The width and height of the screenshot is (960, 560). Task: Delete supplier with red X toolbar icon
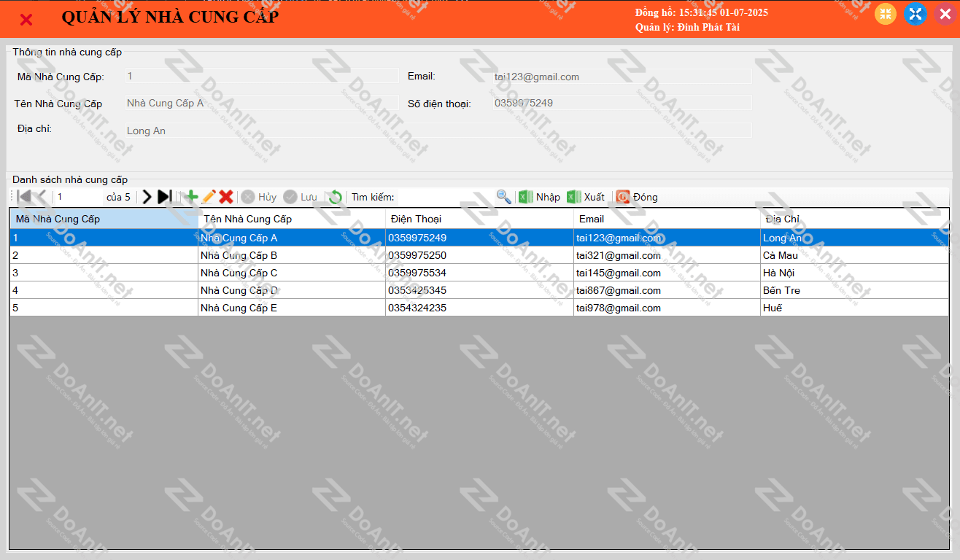(226, 197)
